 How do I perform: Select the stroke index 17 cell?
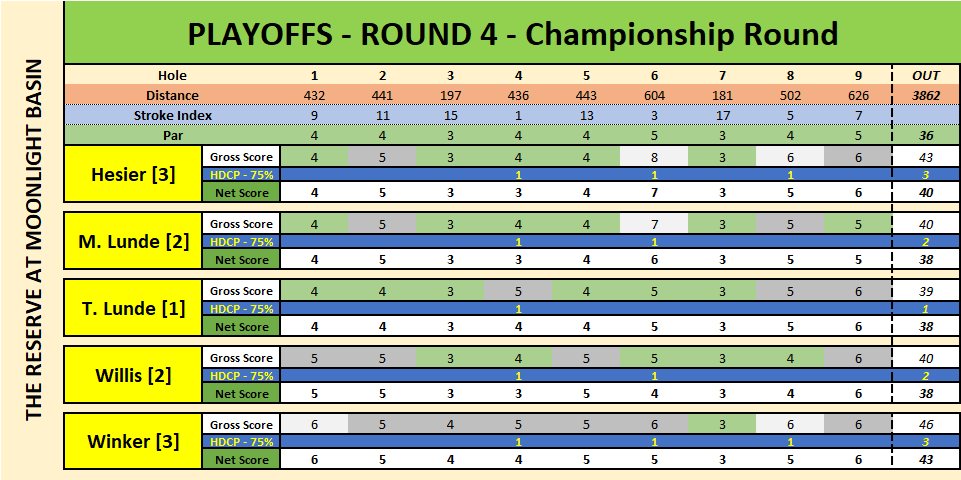tap(722, 115)
